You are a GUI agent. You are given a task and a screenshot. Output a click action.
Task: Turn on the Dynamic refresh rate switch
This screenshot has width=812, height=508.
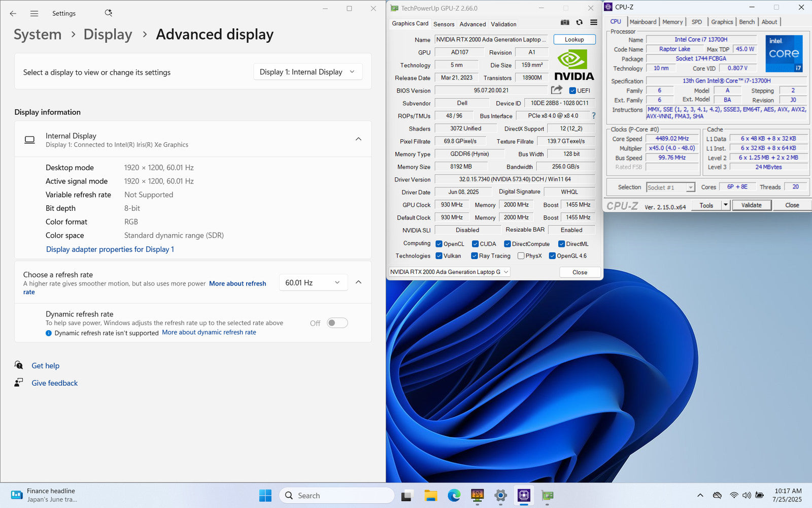click(337, 323)
